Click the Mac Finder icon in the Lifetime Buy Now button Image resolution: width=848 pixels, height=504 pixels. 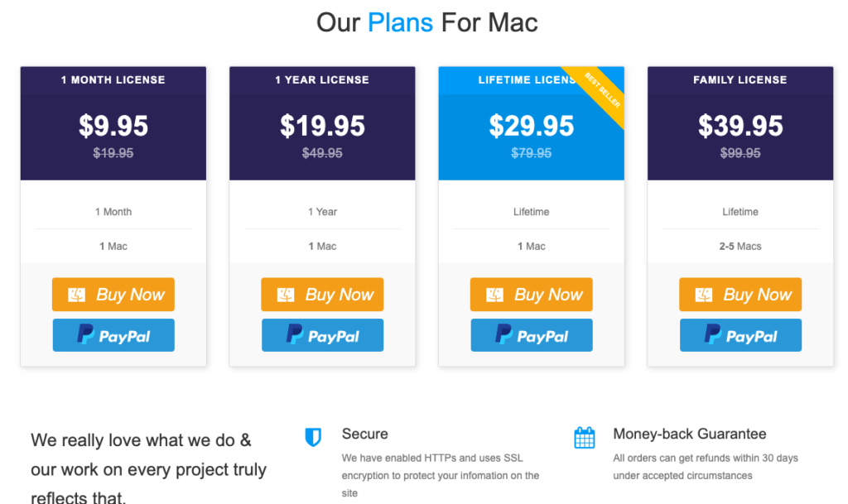(495, 295)
